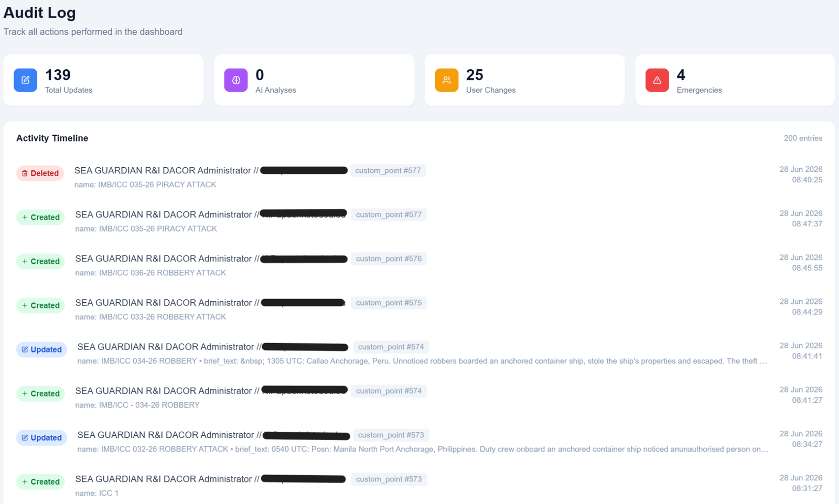The height and width of the screenshot is (504, 839).
Task: Click the 139 Total Updates count
Action: [58, 75]
